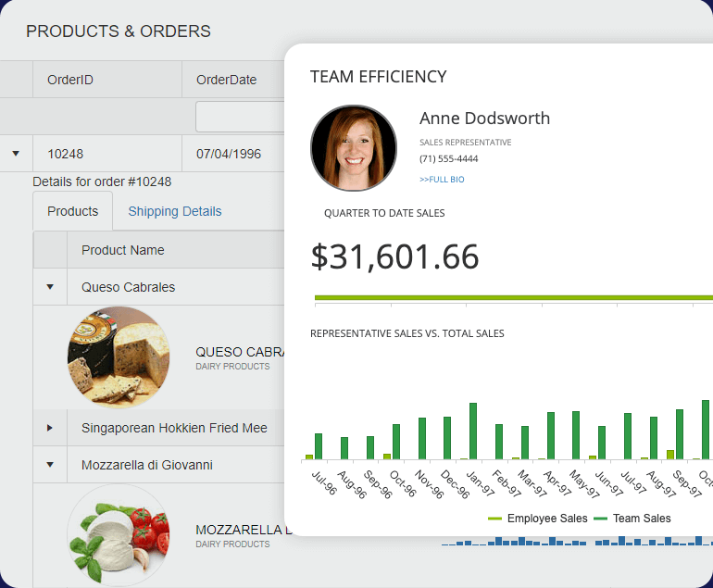
Task: Switch to the Shipping Details tab
Action: (175, 211)
